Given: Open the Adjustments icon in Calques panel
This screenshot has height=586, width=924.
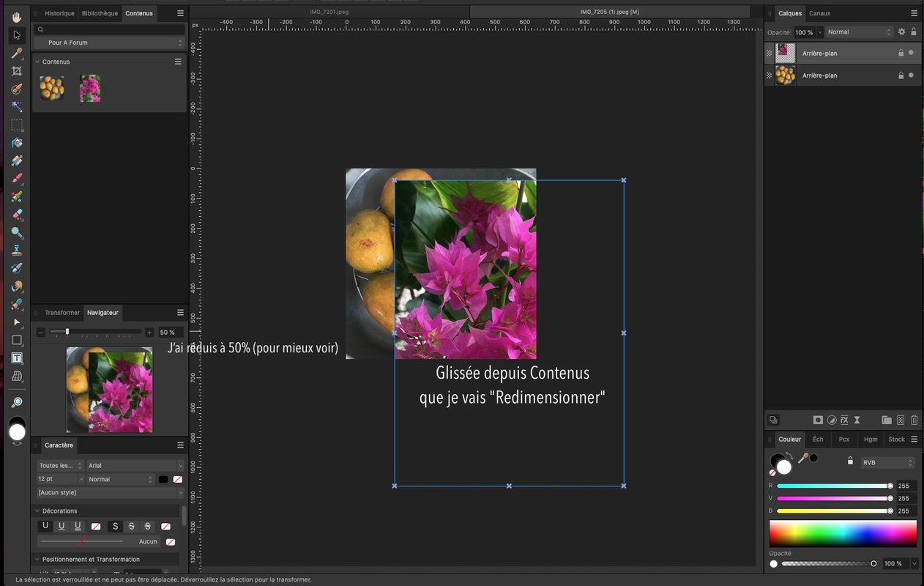Looking at the screenshot, I should pyautogui.click(x=832, y=420).
